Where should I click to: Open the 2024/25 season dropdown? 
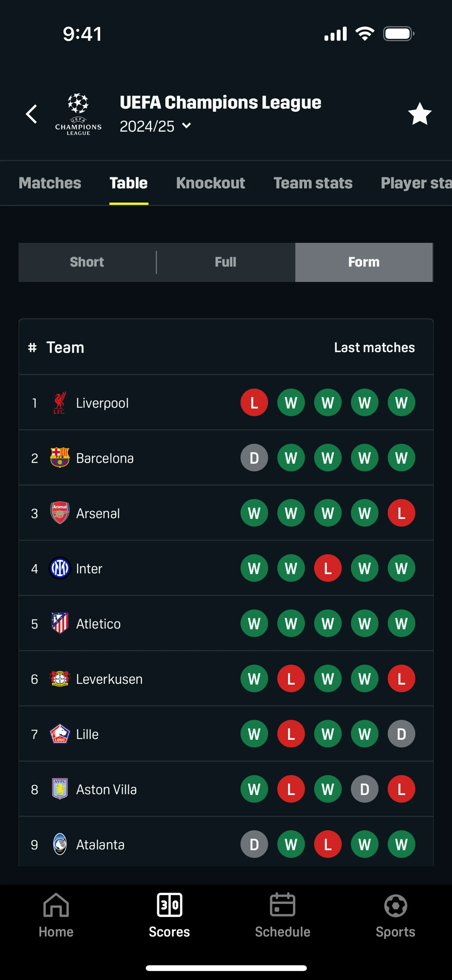click(155, 126)
